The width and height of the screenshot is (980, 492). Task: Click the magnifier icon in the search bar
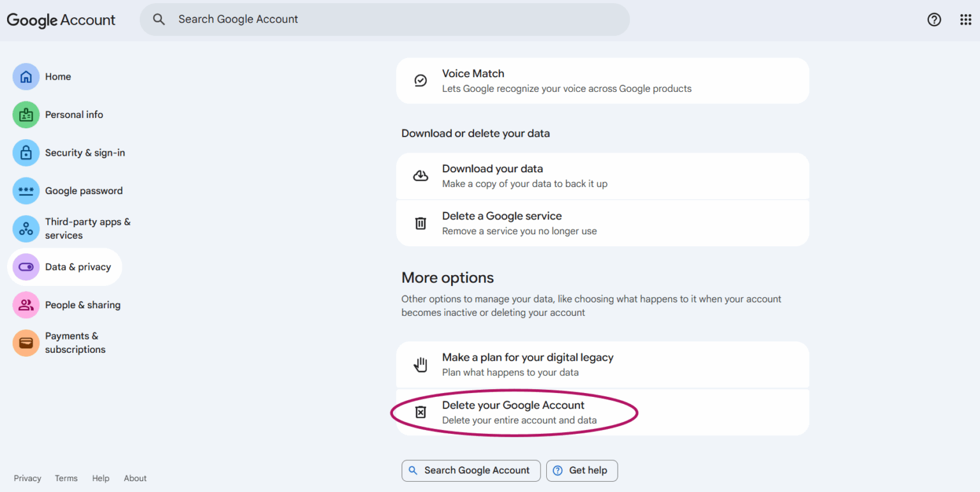159,19
